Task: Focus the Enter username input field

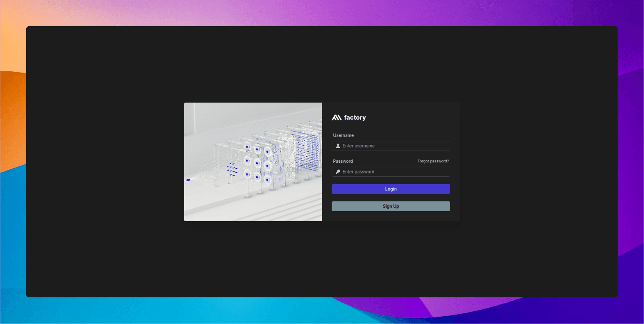Action: point(391,146)
